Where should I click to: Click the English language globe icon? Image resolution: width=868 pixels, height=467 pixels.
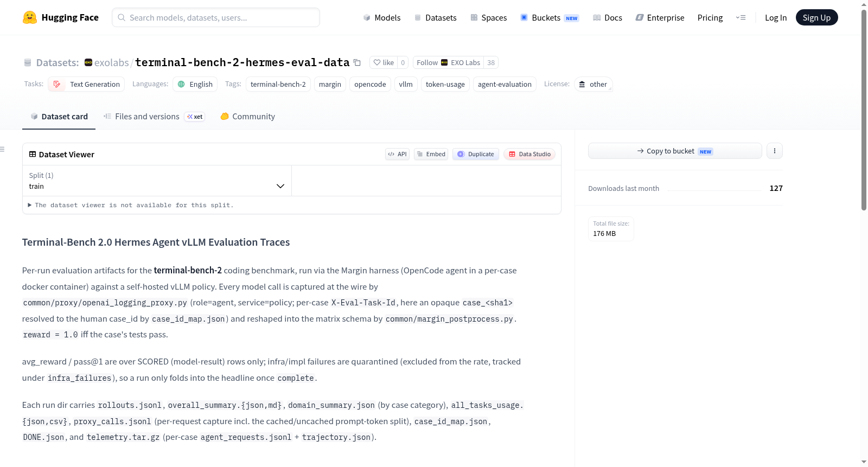click(x=181, y=84)
